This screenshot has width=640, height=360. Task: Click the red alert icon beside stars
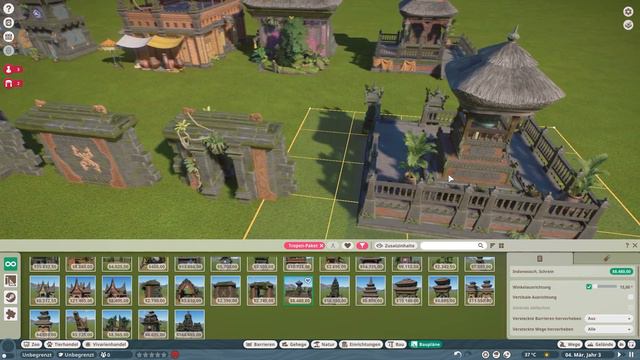[x=176, y=355]
